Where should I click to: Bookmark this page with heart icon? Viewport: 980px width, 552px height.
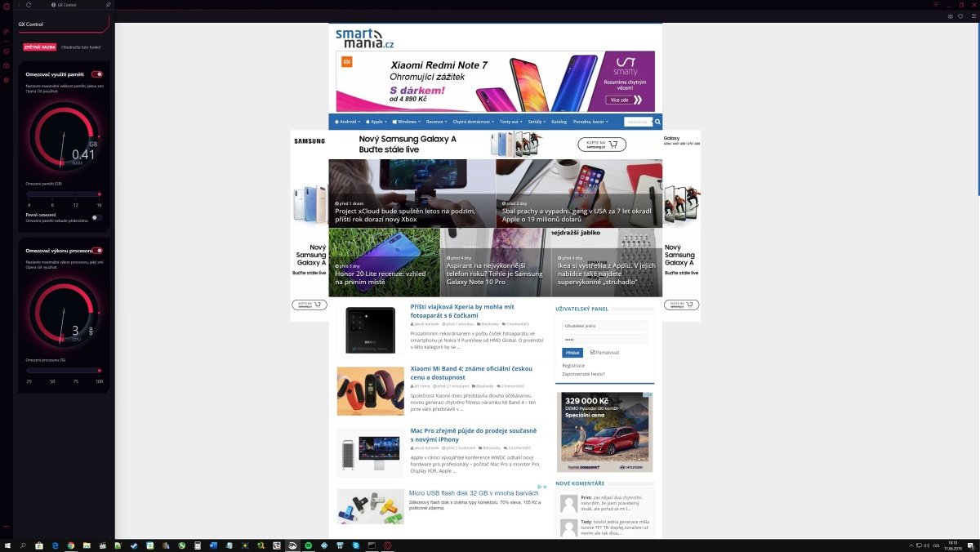960,16
